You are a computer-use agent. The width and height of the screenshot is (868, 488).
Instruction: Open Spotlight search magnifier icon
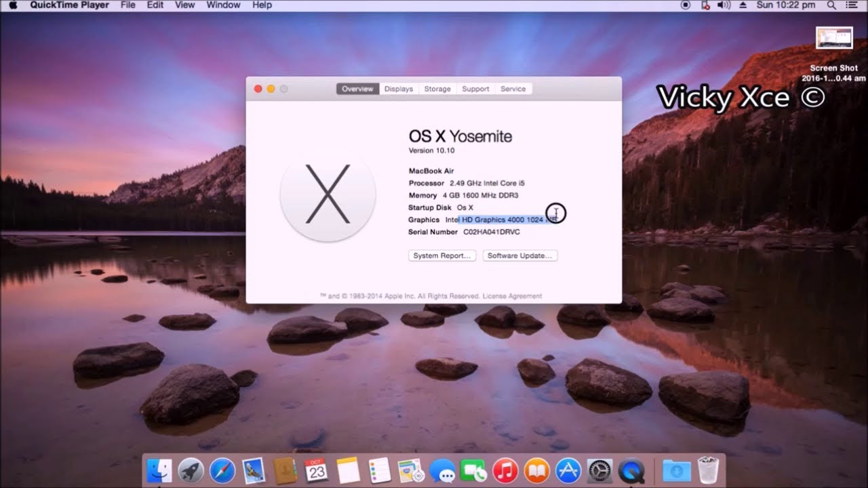pyautogui.click(x=831, y=5)
